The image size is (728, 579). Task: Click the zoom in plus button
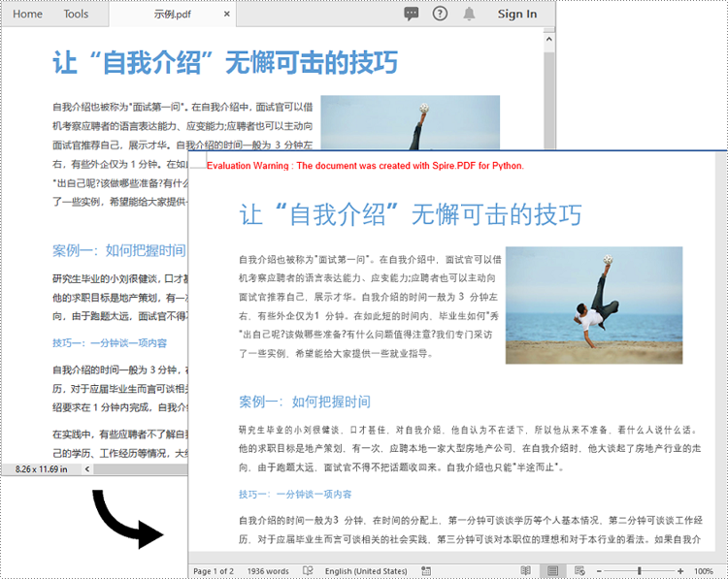(x=680, y=571)
